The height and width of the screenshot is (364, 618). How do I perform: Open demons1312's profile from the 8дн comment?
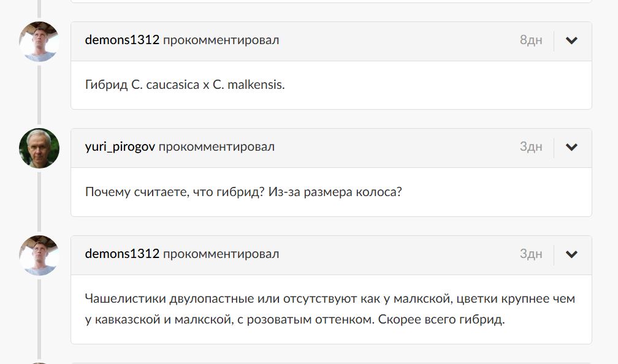122,40
